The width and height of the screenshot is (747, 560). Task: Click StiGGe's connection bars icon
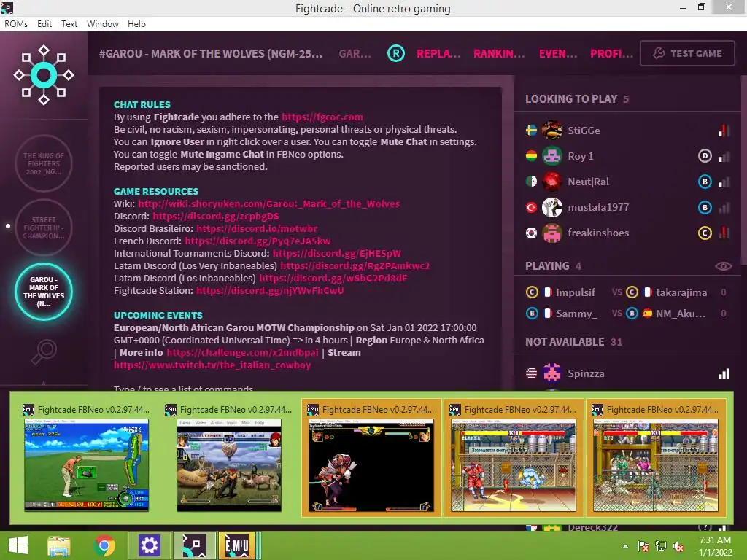pyautogui.click(x=724, y=130)
